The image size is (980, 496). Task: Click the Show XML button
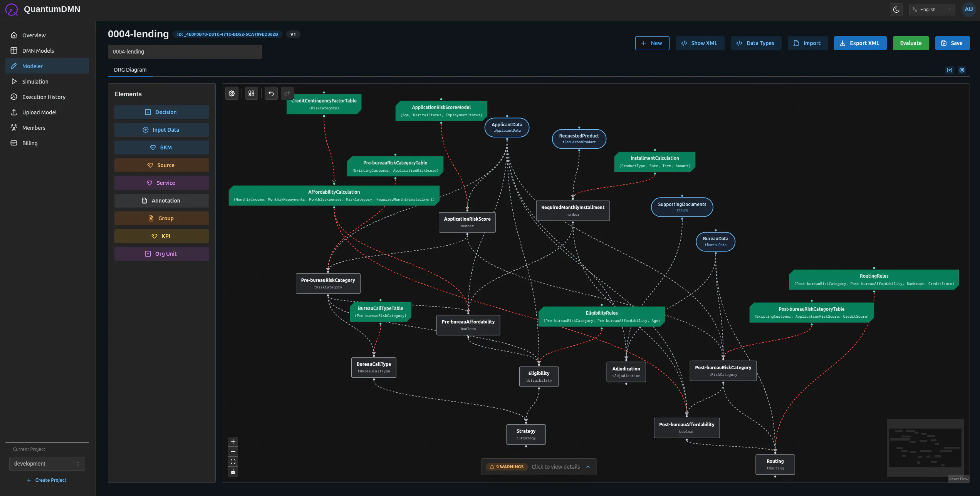700,43
